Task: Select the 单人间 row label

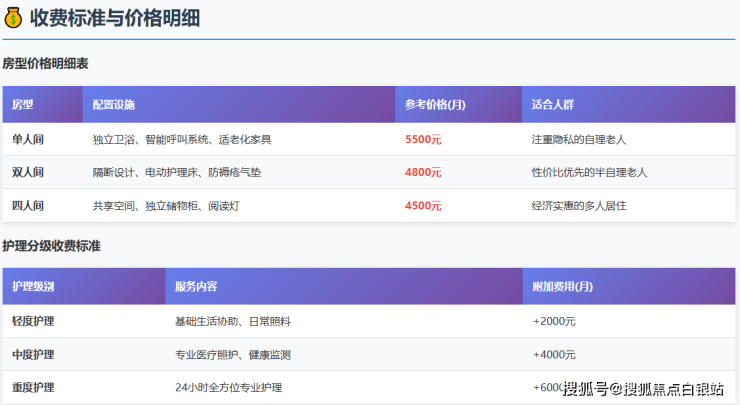Action: point(28,140)
